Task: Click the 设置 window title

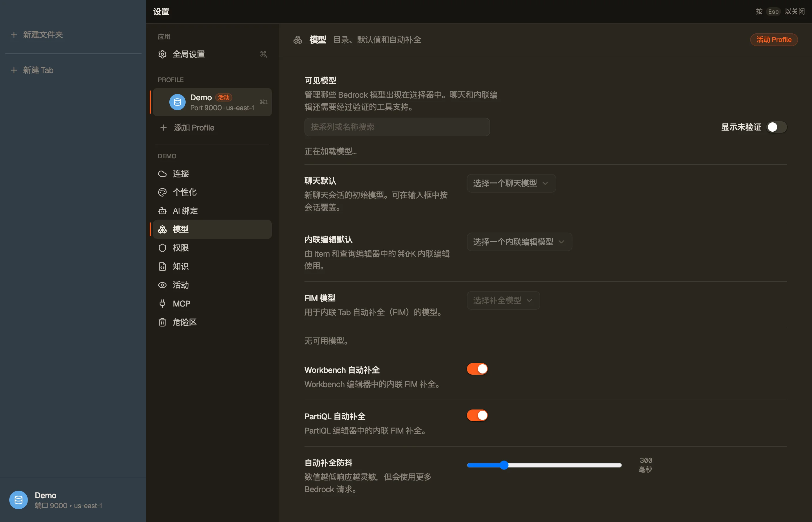Action: pos(161,12)
